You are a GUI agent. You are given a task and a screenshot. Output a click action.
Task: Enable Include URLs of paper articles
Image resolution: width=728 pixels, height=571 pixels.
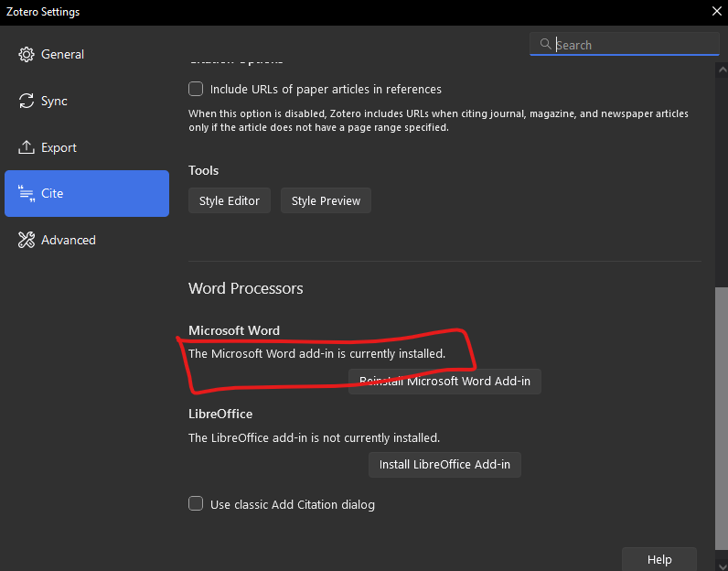point(196,89)
